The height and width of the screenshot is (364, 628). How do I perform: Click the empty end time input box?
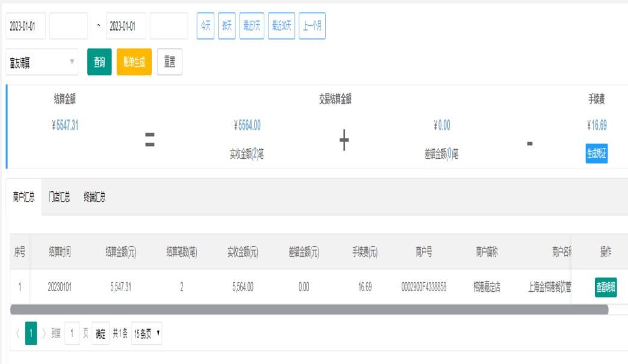click(169, 26)
